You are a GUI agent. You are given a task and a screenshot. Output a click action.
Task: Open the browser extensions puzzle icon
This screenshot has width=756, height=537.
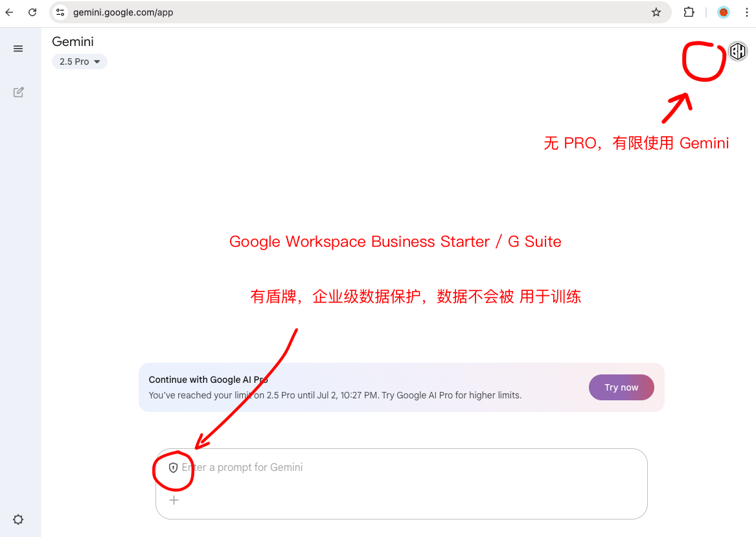click(x=689, y=12)
